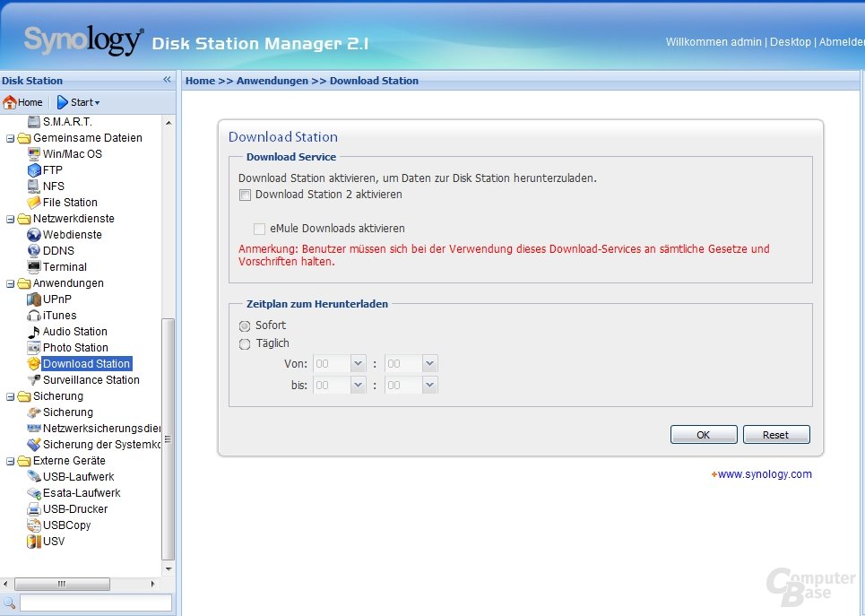Click the Reset button
Screen dimensions: 865x616
(775, 434)
